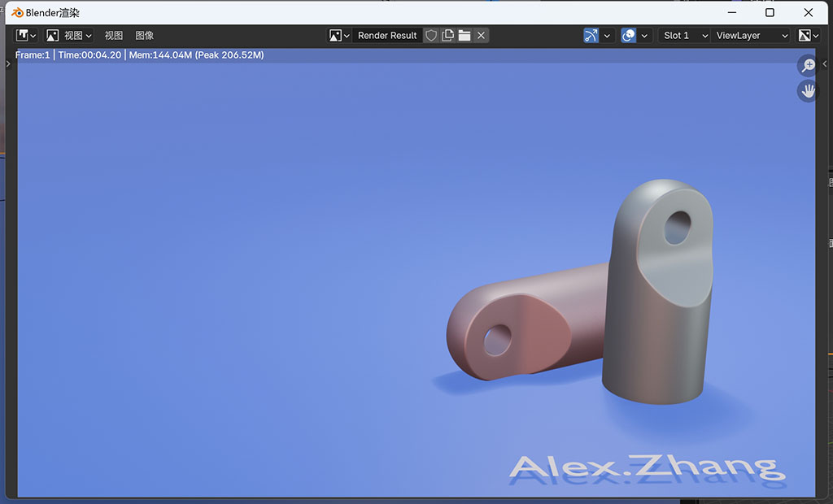
Task: Click the image browse icon beside Render Result
Action: pyautogui.click(x=339, y=36)
